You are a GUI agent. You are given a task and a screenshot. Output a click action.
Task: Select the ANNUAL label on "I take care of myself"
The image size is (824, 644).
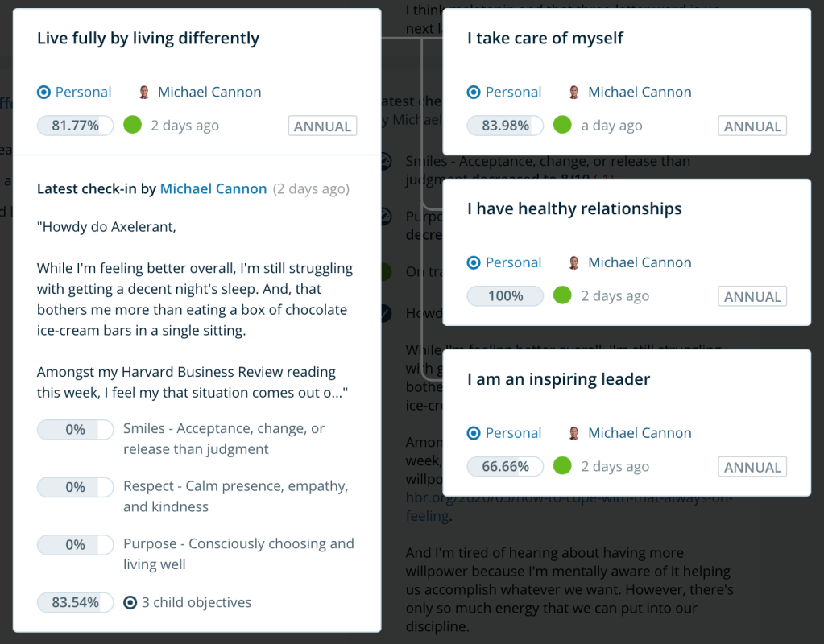pos(752,125)
